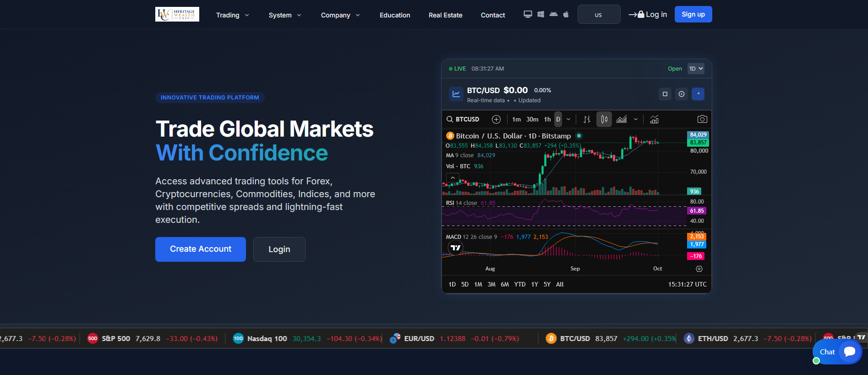868x375 pixels.
Task: Expand the Trading menu
Action: click(233, 15)
